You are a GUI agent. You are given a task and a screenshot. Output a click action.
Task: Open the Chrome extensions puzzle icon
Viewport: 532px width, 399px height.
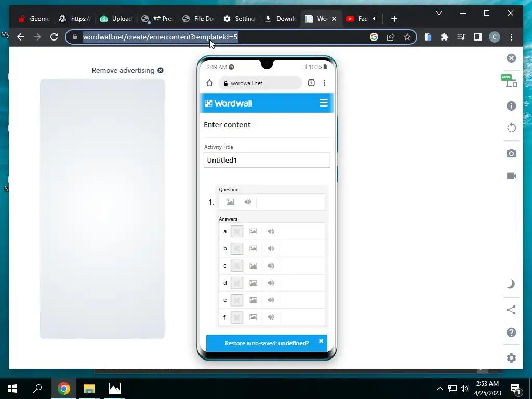point(445,37)
